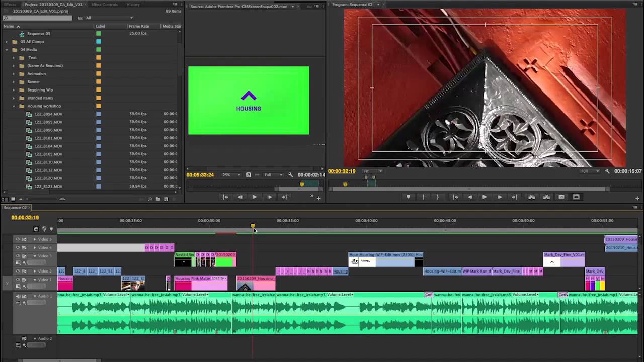
Task: Toggle Snap in the timeline
Action: [x=36, y=229]
